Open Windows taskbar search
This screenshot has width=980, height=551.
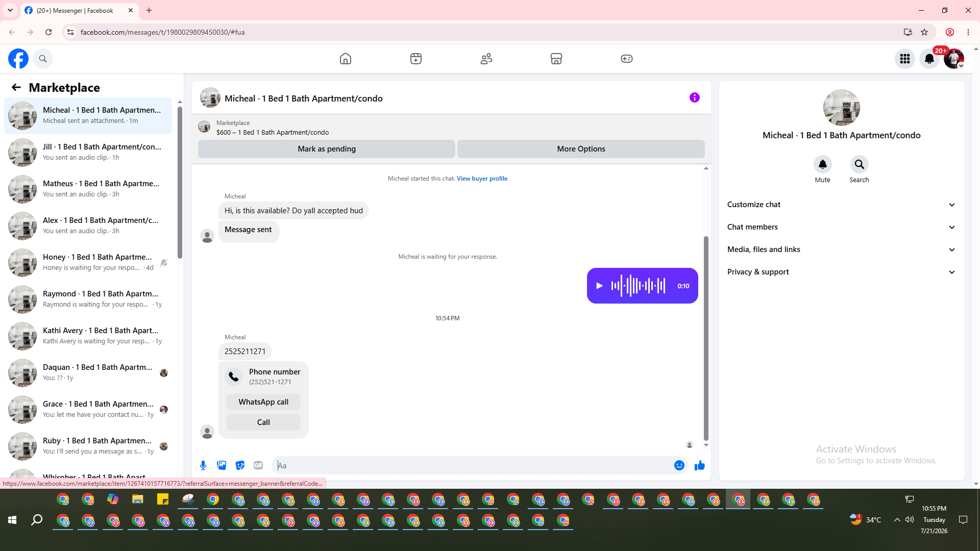37,520
